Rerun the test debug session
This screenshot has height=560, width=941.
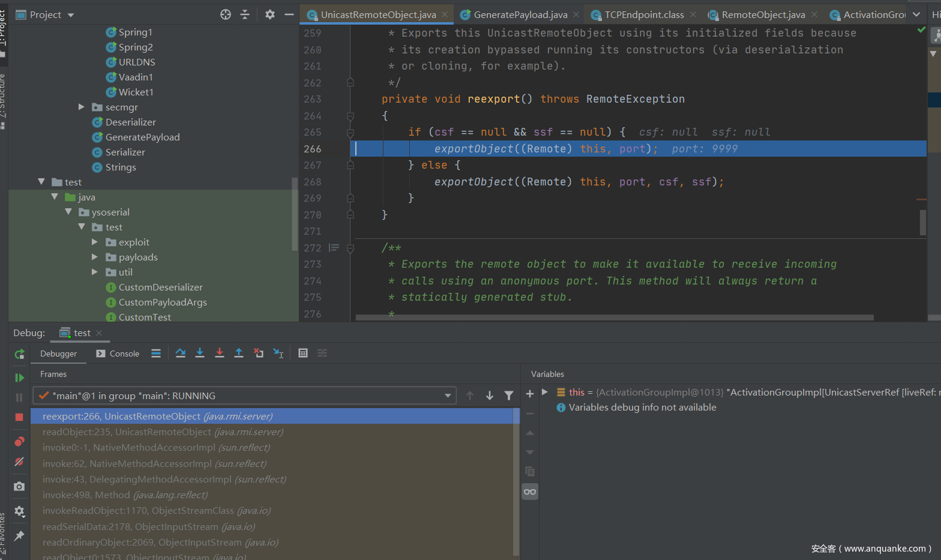[x=19, y=354]
